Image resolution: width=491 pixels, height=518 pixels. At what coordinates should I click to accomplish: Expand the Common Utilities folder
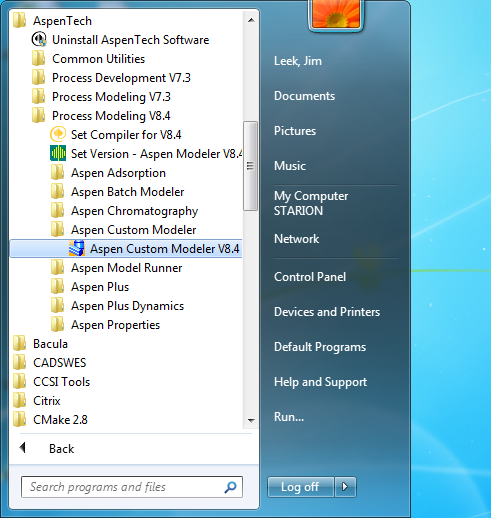[x=88, y=59]
